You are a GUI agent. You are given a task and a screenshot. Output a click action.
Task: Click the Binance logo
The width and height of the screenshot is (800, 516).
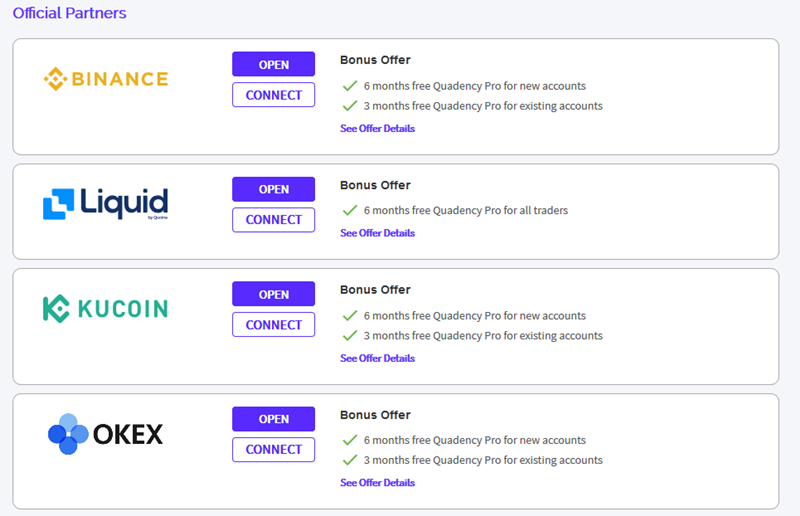[106, 79]
